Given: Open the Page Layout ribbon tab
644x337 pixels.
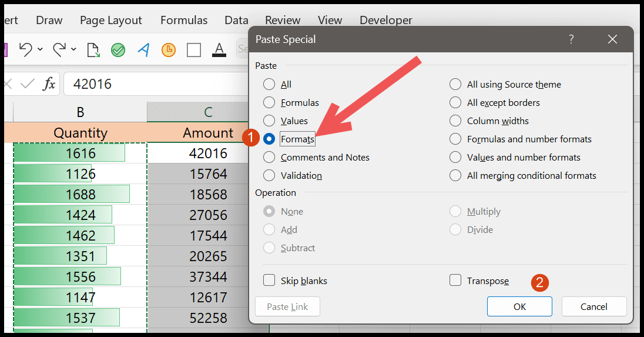Looking at the screenshot, I should tap(111, 20).
